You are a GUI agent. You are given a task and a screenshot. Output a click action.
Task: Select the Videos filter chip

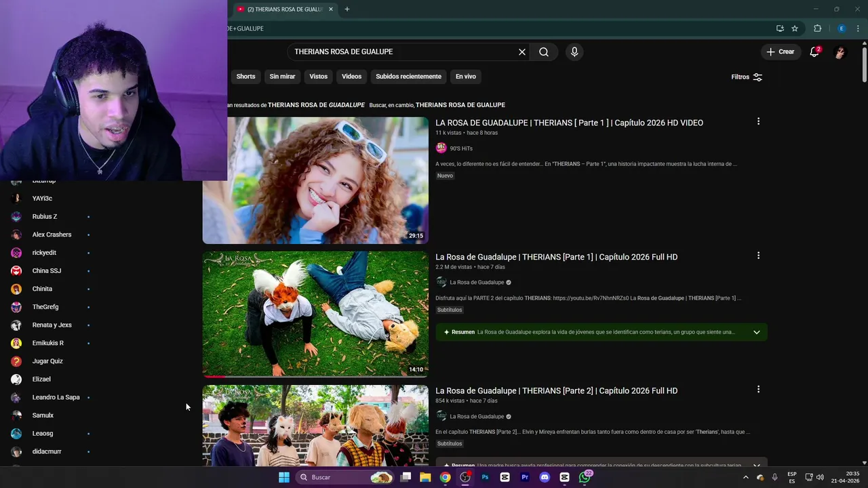tap(351, 77)
